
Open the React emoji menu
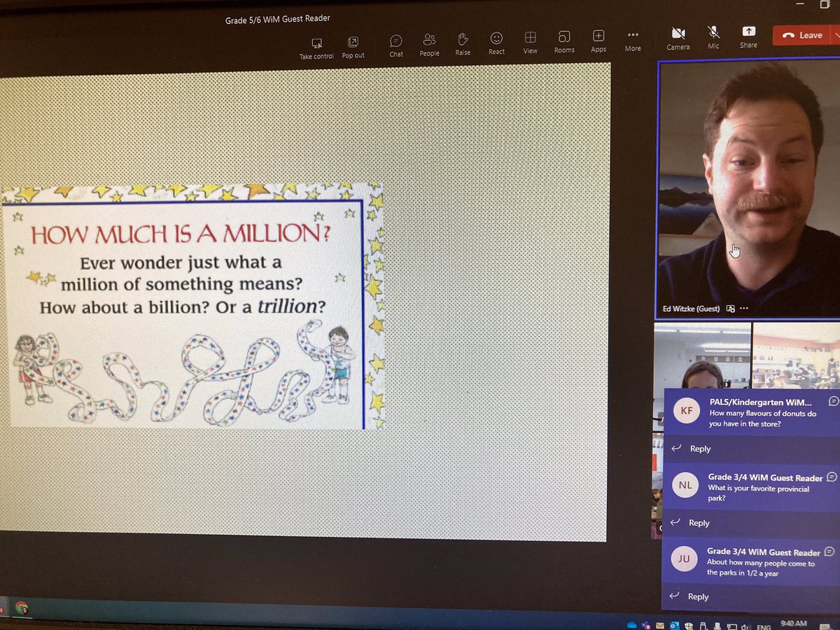[497, 43]
